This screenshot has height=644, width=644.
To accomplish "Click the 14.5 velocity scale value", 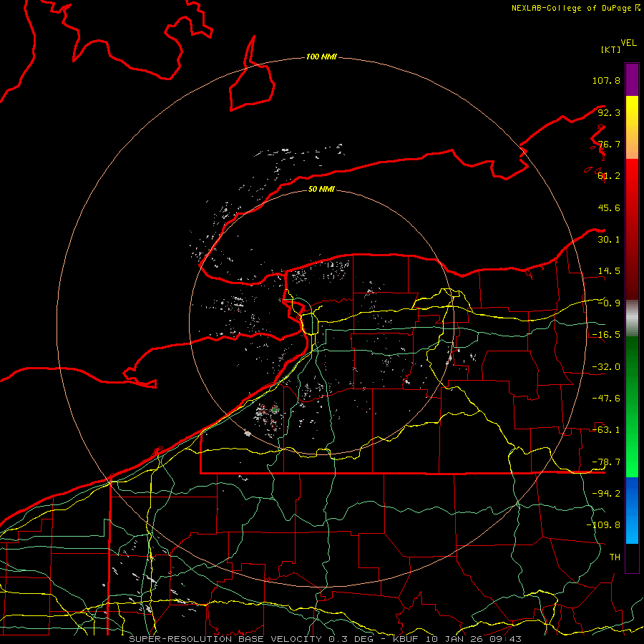I will [609, 271].
